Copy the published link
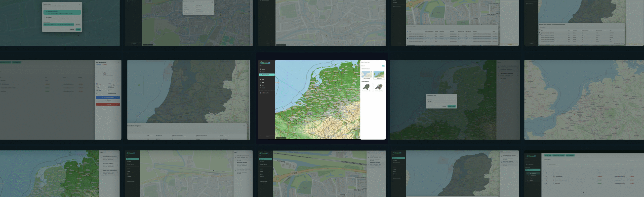644x197 pixels. [x=78, y=25]
